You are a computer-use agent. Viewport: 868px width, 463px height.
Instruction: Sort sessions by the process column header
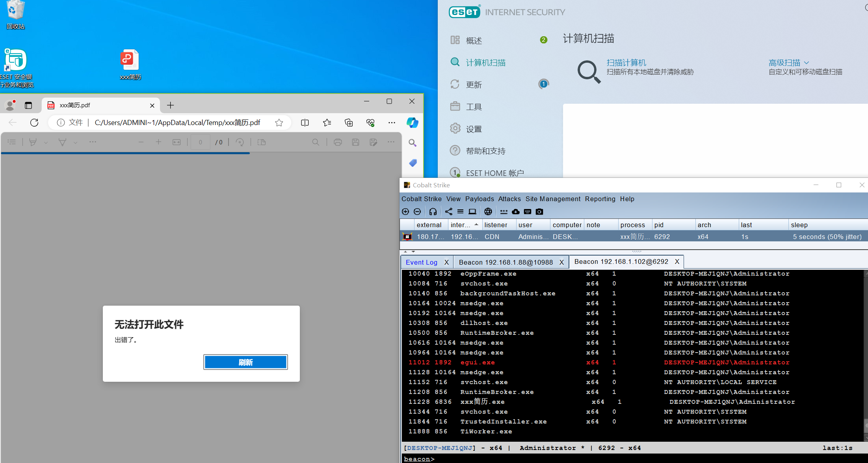(634, 225)
